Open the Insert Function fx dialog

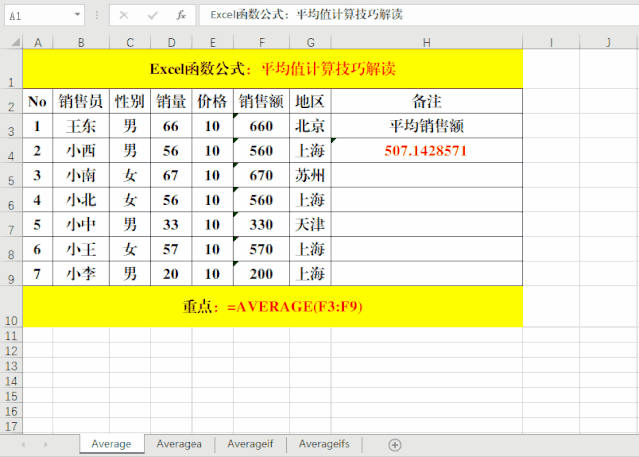click(x=181, y=15)
